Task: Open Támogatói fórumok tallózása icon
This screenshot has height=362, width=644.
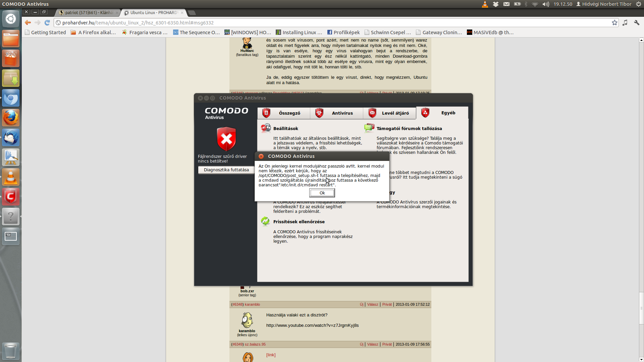Action: [369, 128]
